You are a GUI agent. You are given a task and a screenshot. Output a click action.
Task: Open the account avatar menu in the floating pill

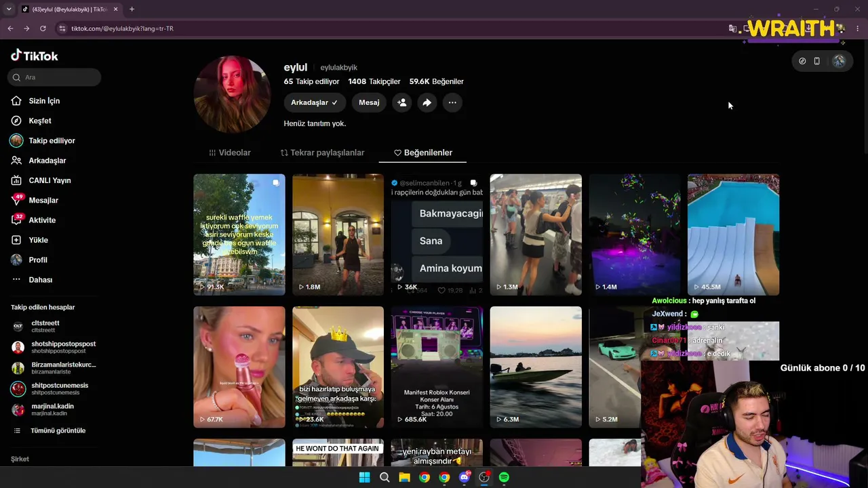839,61
